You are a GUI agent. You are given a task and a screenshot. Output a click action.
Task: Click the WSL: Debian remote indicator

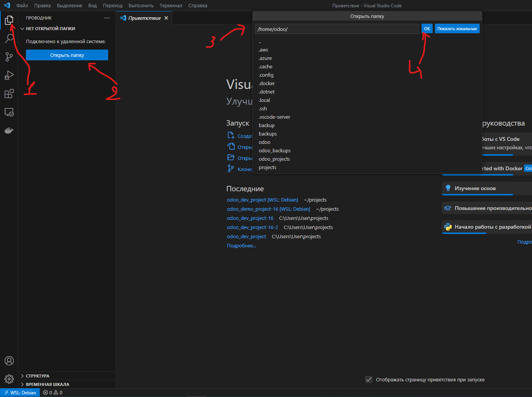(x=20, y=392)
